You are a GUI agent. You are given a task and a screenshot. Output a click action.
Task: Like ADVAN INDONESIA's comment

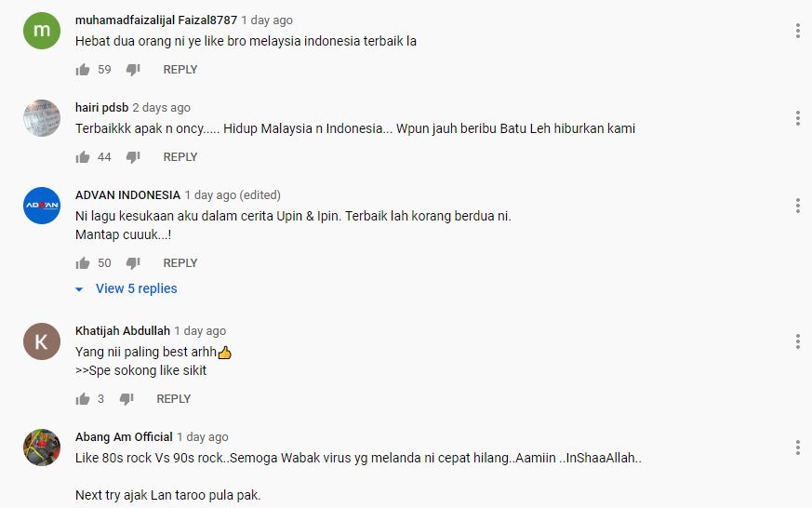coord(83,263)
